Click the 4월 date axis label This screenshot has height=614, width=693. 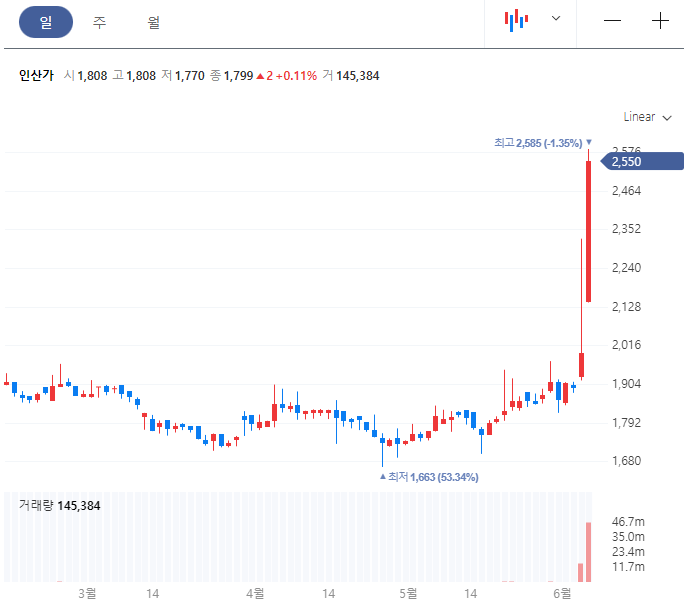point(255,593)
